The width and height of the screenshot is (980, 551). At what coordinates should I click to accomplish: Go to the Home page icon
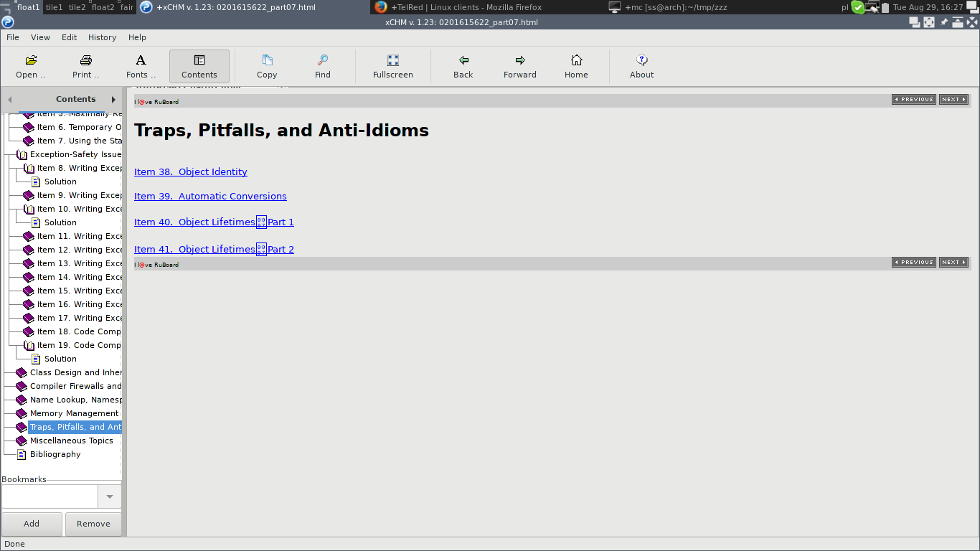click(576, 67)
